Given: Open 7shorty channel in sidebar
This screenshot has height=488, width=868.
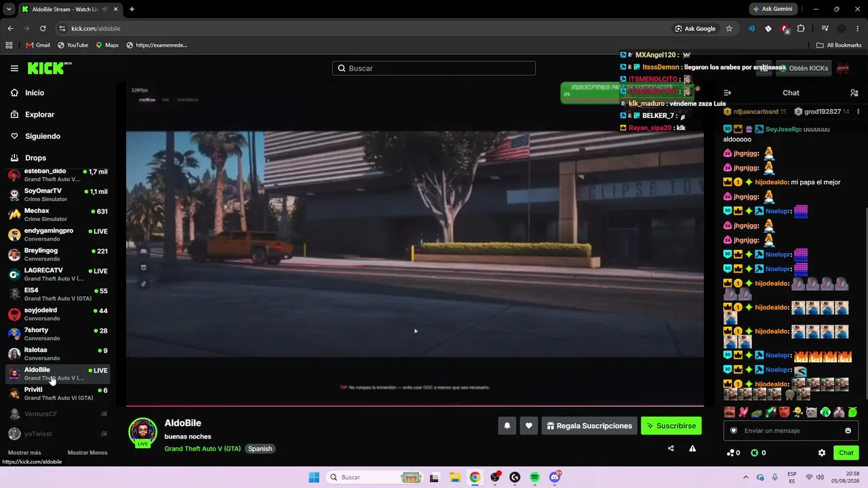Looking at the screenshot, I should coord(58,334).
